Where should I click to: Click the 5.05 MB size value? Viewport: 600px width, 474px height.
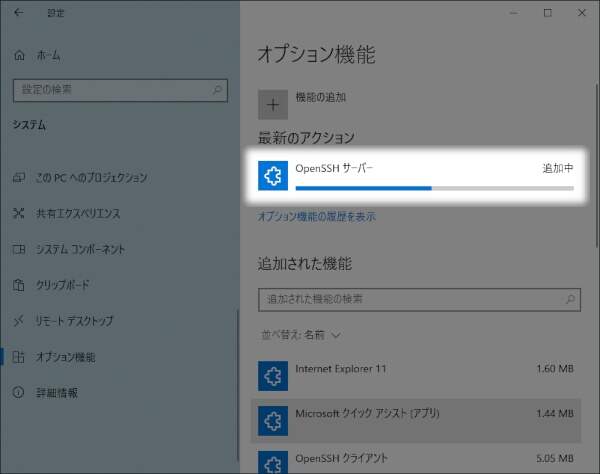click(555, 458)
